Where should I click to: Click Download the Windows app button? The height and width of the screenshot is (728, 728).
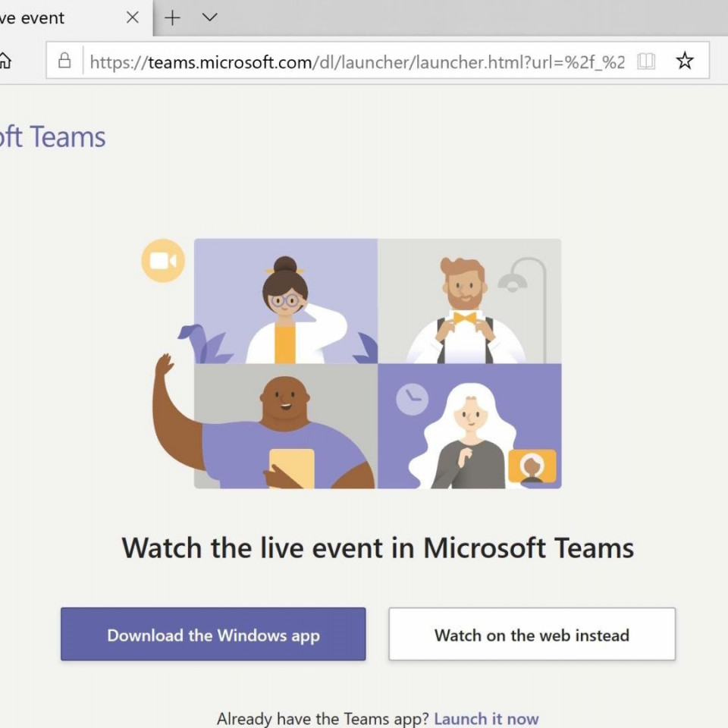pos(213,634)
